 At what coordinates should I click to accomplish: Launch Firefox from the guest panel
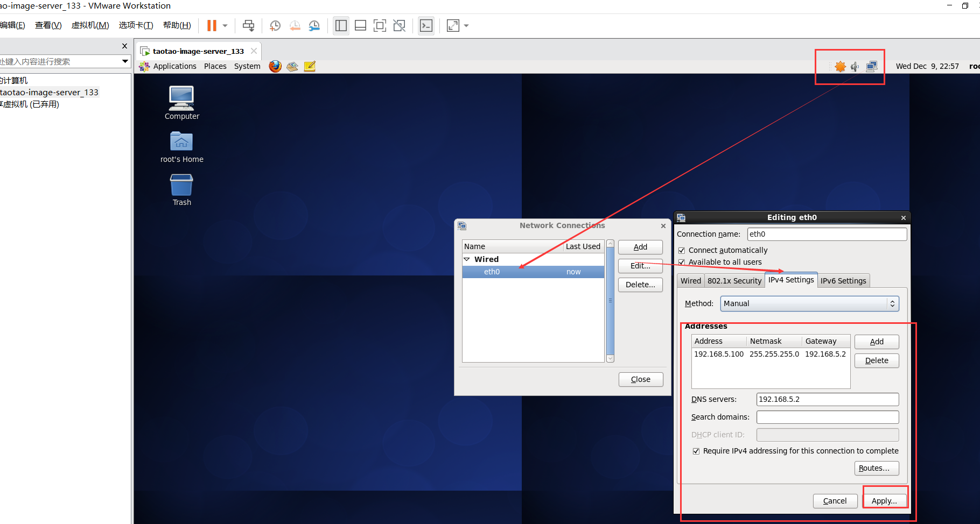275,66
